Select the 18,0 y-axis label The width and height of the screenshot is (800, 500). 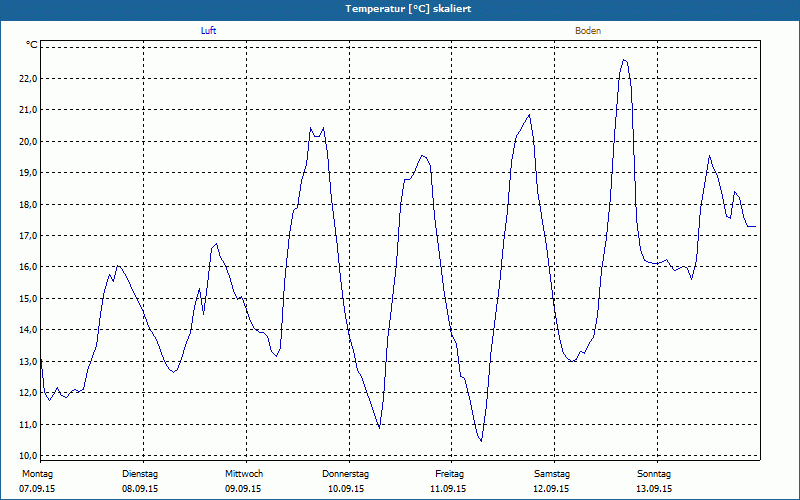coord(28,205)
